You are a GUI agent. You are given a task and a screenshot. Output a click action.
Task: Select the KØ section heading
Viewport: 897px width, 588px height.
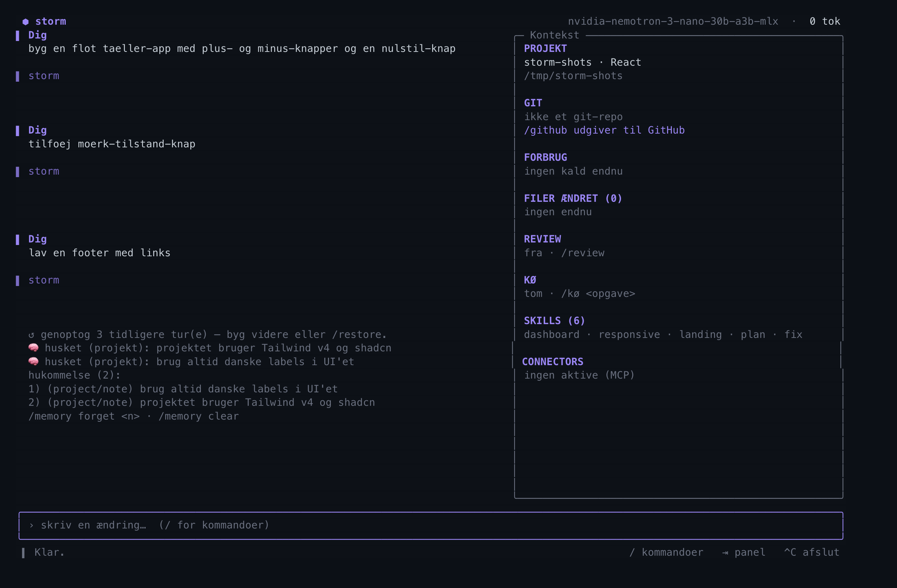(x=530, y=280)
